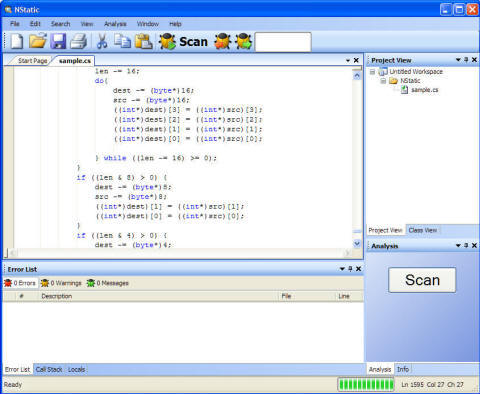Print document with printer icon
The height and width of the screenshot is (394, 480).
click(79, 42)
